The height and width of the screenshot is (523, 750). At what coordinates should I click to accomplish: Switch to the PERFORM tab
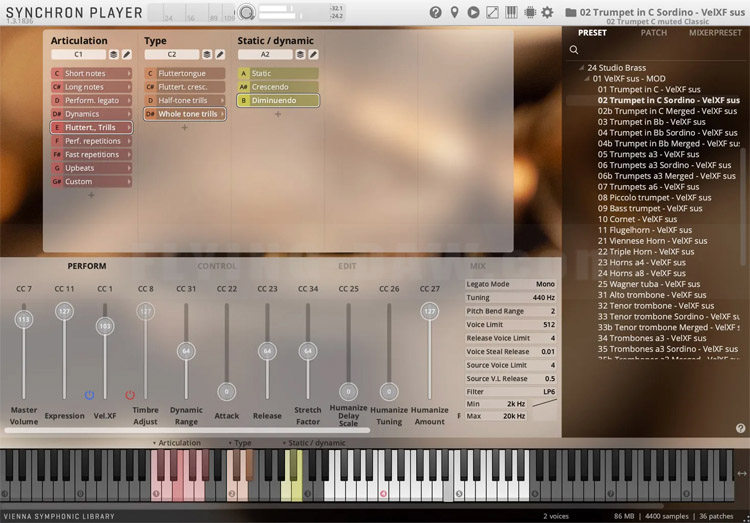87,266
